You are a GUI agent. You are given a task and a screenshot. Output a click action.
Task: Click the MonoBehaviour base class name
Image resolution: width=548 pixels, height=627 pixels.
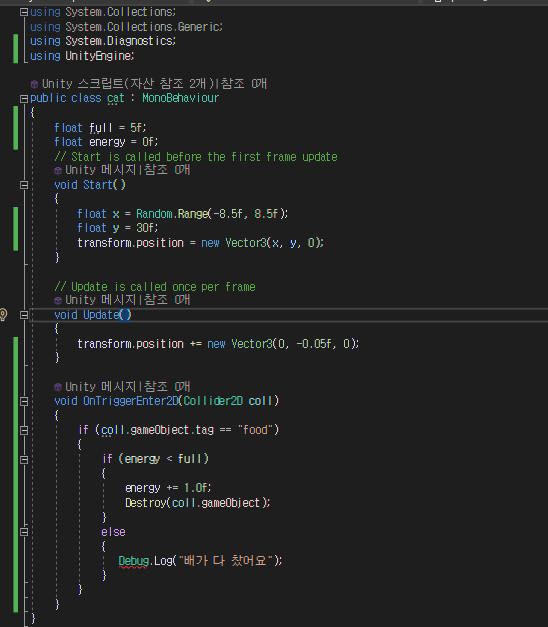(x=181, y=98)
